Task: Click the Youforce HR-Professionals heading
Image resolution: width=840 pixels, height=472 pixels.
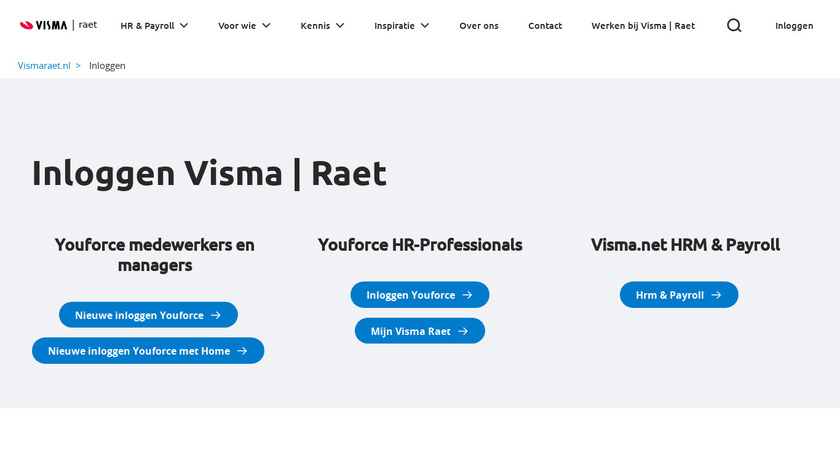Action: 420,245
